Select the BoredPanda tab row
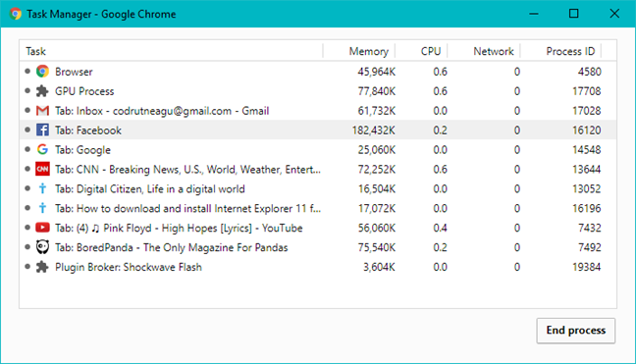 [318, 247]
